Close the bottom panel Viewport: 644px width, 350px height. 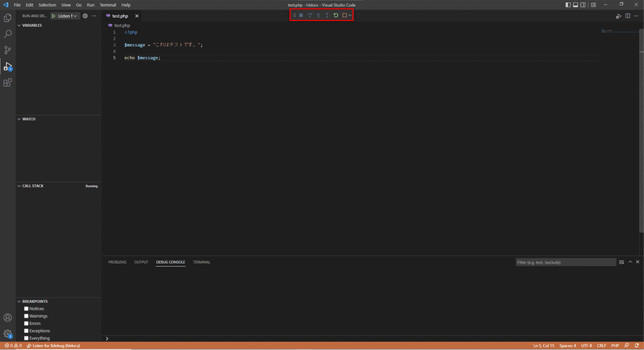tap(638, 262)
